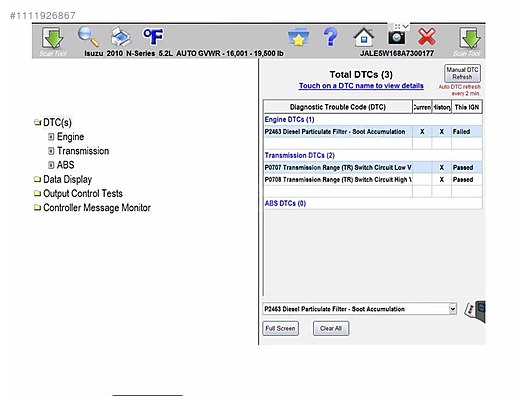The height and width of the screenshot is (396, 528).
Task: Select Transmission label in the tree
Action: pyautogui.click(x=83, y=151)
